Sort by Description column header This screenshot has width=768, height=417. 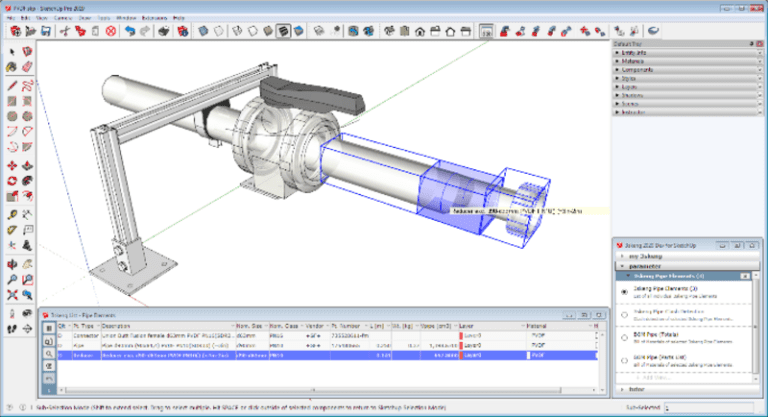point(168,326)
